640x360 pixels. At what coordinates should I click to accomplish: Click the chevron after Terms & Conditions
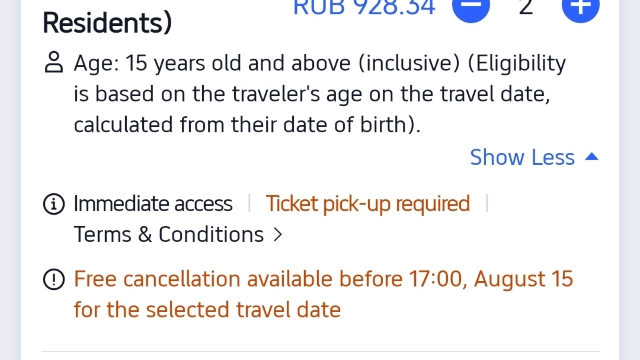click(x=278, y=235)
